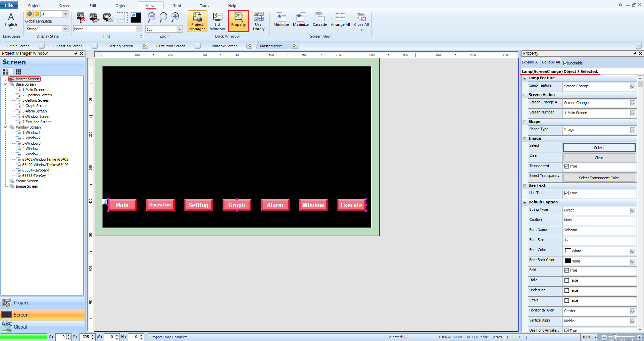The height and width of the screenshot is (341, 644).
Task: Toggle the Project Manager dock window
Action: [x=197, y=21]
